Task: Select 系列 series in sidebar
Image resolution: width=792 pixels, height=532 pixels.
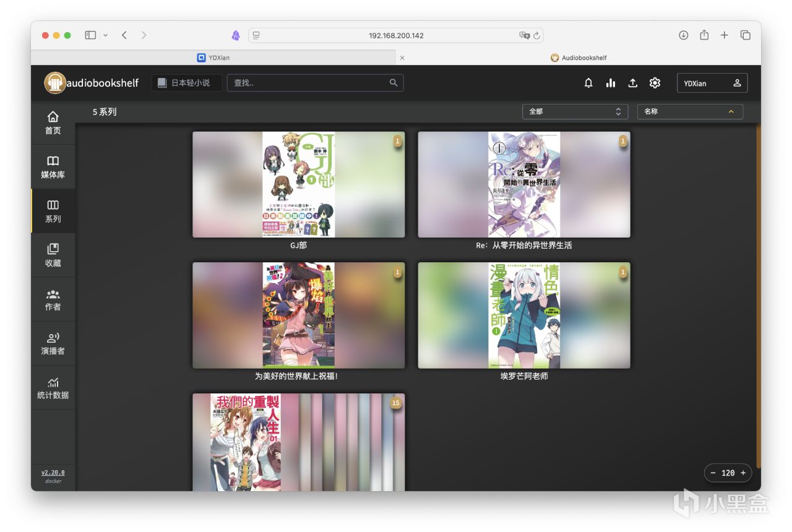Action: (53, 211)
